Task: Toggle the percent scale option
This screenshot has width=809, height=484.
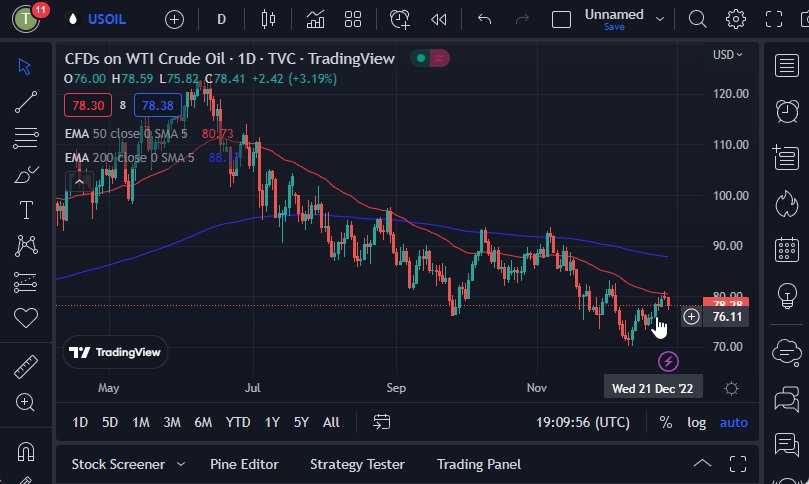Action: [666, 422]
